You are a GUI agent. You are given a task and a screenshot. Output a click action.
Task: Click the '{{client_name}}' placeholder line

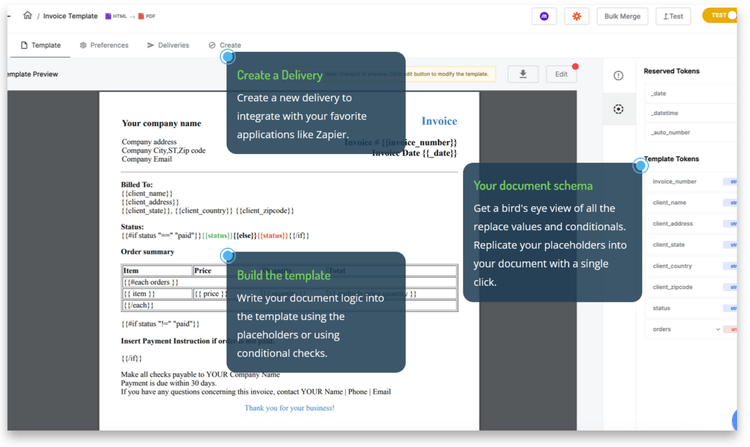click(x=146, y=194)
